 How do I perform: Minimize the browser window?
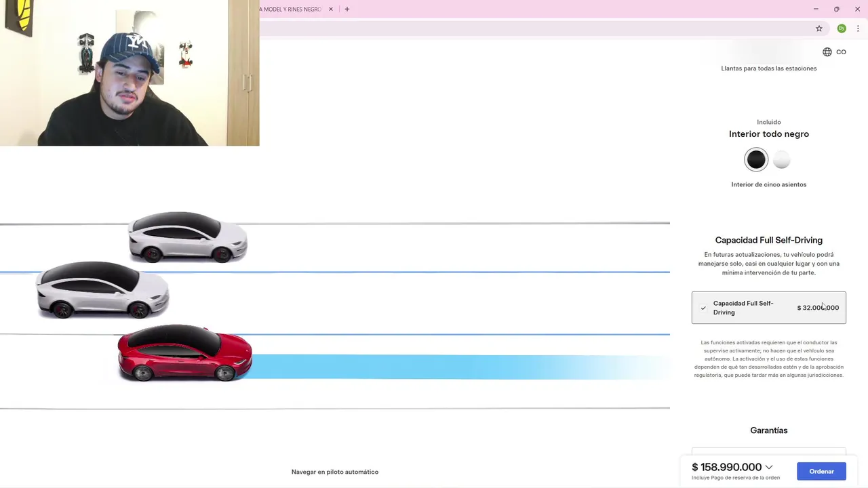pyautogui.click(x=816, y=9)
